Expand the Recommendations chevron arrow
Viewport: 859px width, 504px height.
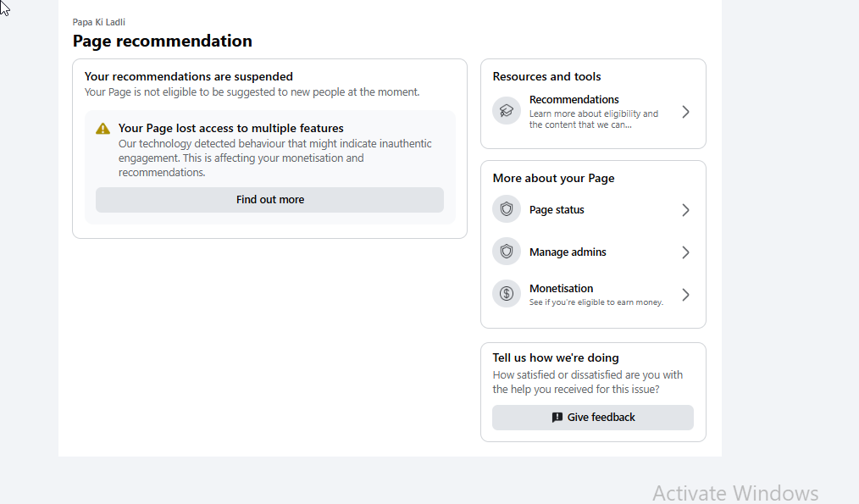pos(685,112)
